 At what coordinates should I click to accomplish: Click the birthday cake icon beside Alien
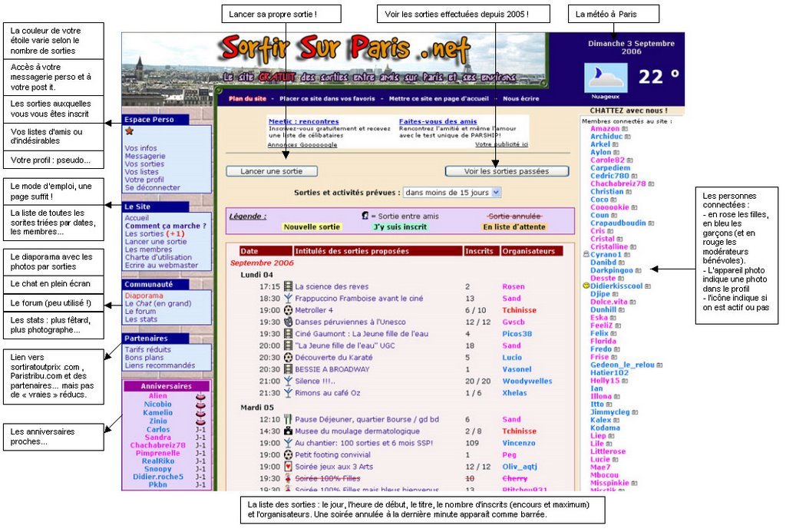[x=200, y=397]
